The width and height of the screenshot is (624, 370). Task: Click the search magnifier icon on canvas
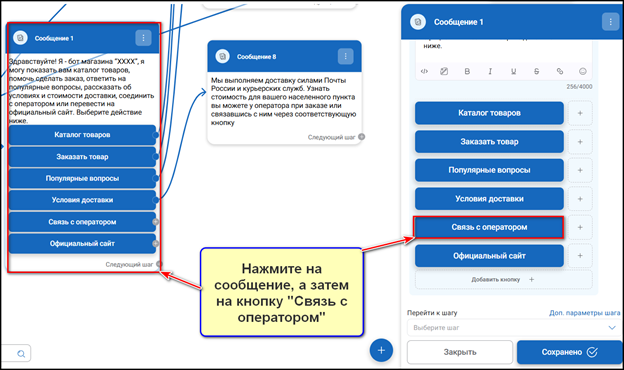[x=21, y=353]
